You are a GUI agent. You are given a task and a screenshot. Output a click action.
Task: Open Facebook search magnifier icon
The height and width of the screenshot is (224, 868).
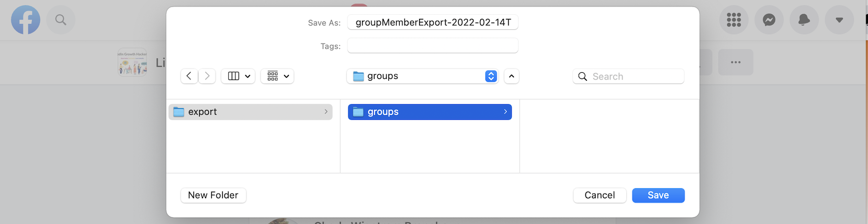pos(61,20)
